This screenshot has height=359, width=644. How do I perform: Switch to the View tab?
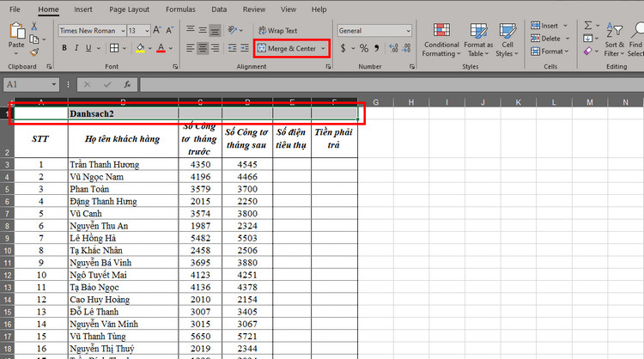[288, 9]
